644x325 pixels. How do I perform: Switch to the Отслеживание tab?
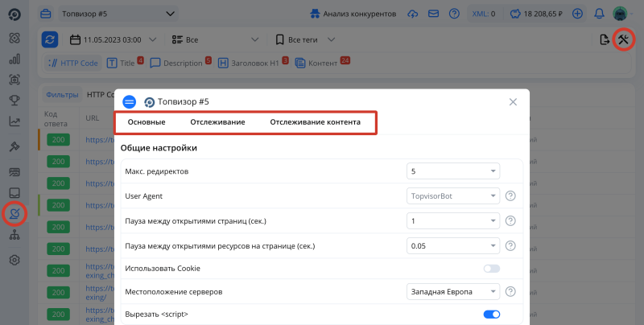tap(217, 122)
